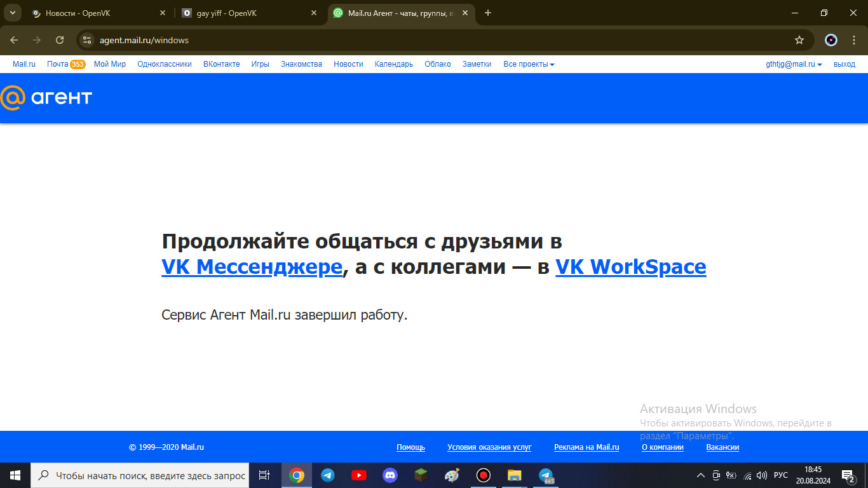Click the Agent logo in blue header
The height and width of the screenshot is (488, 868).
coord(46,97)
